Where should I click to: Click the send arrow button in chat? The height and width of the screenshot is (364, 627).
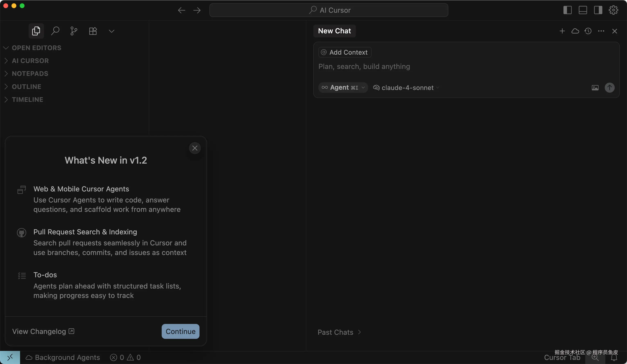click(609, 88)
